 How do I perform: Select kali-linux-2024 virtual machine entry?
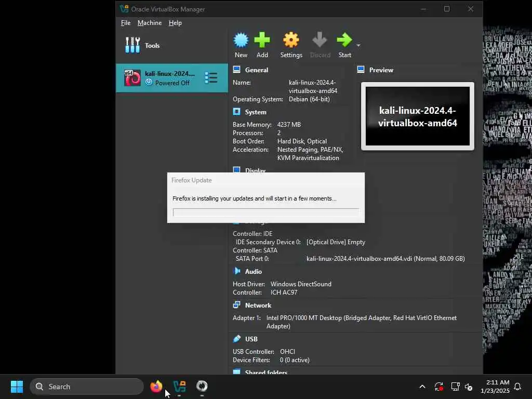click(172, 78)
